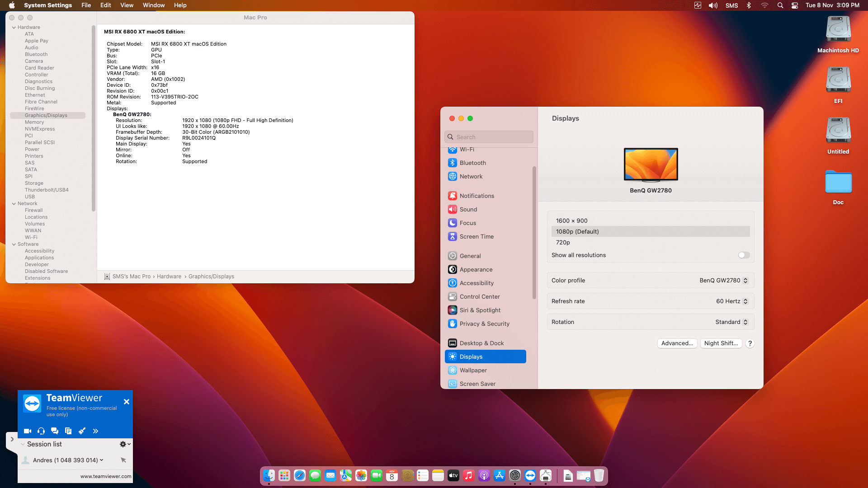Image resolution: width=868 pixels, height=488 pixels.
Task: Open Appearance in System Settings sidebar
Action: [486, 269]
